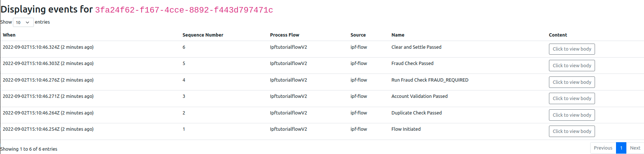The width and height of the screenshot is (644, 154).
Task: Go to the Previous page
Action: [x=603, y=148]
